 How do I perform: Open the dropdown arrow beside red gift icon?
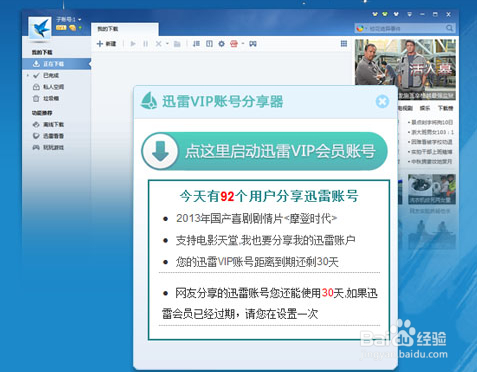[243, 44]
